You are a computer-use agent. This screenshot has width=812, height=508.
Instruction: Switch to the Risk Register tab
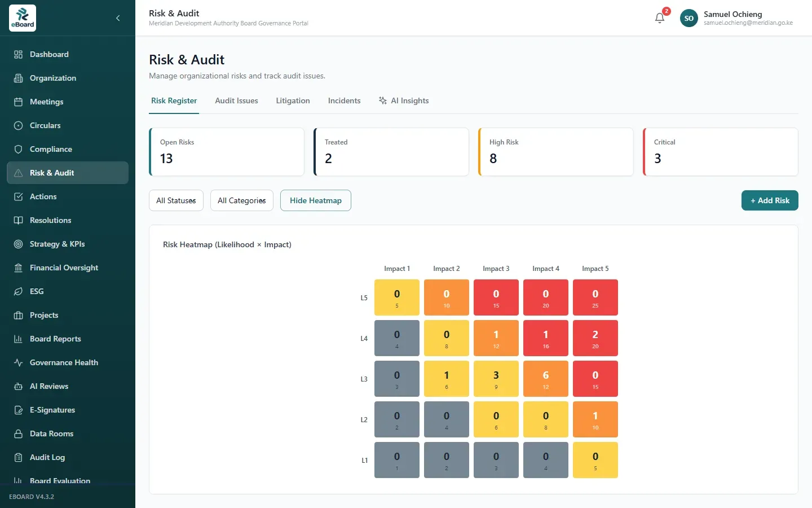point(174,100)
